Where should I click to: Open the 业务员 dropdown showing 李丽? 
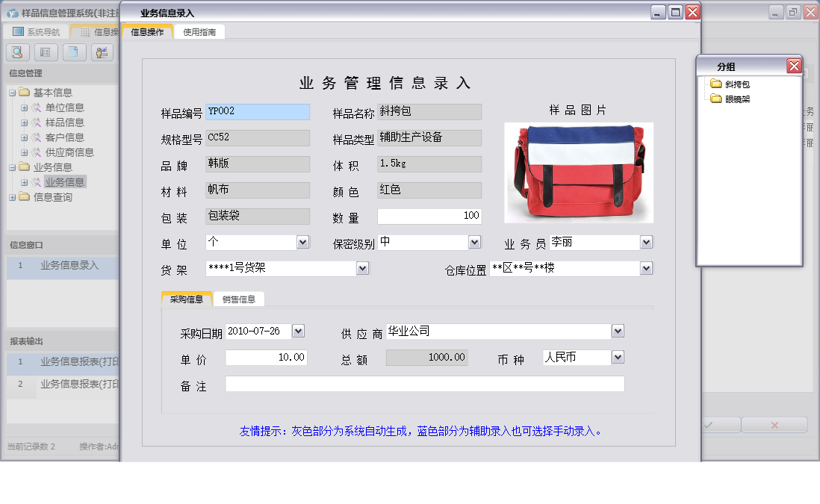645,242
